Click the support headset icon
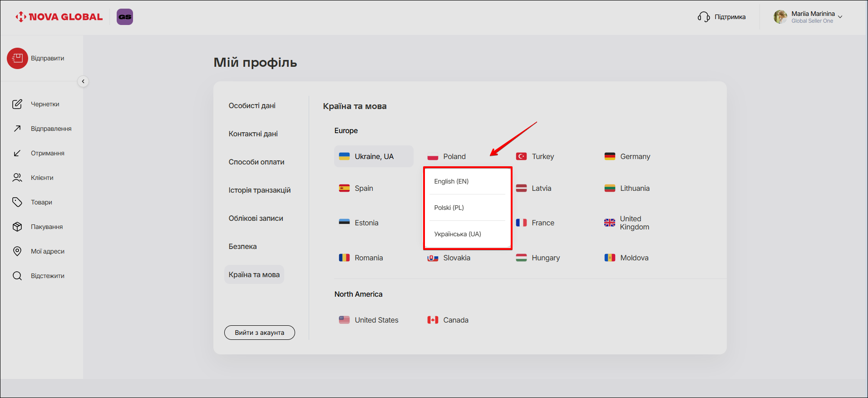This screenshot has width=868, height=398. pos(704,17)
